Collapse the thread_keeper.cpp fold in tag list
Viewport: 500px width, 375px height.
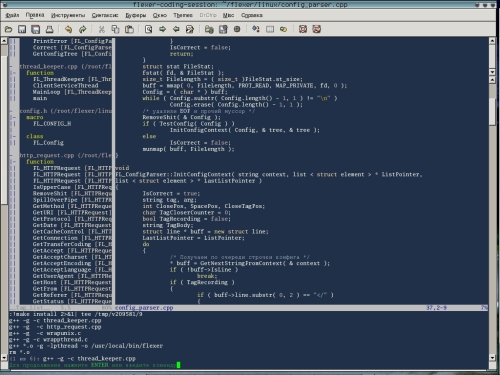(x=11, y=66)
